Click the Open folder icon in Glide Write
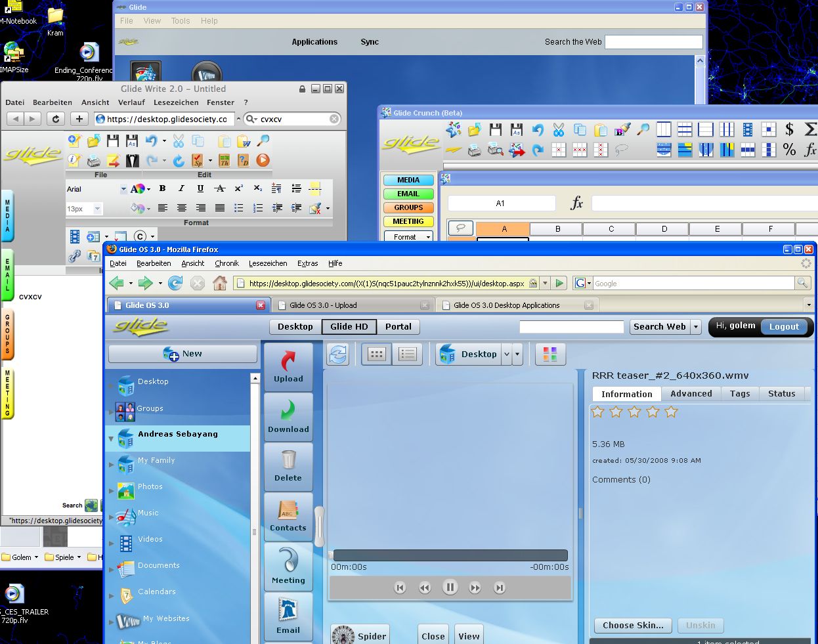818x644 pixels. coord(93,140)
